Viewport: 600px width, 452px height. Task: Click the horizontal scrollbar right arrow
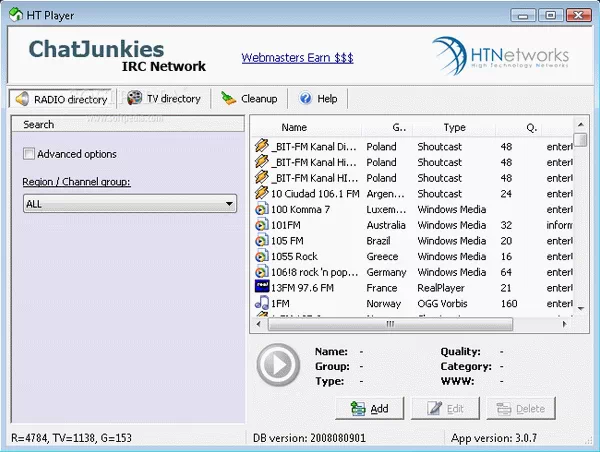click(564, 324)
